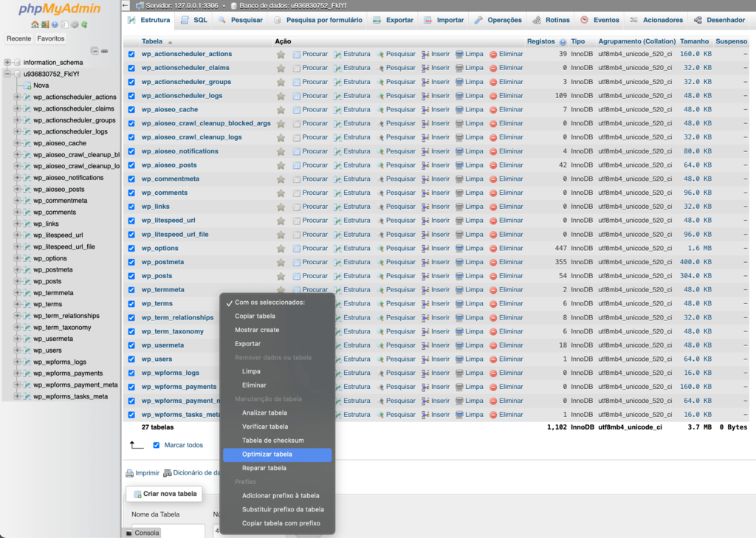Open the Operações tab

point(498,20)
